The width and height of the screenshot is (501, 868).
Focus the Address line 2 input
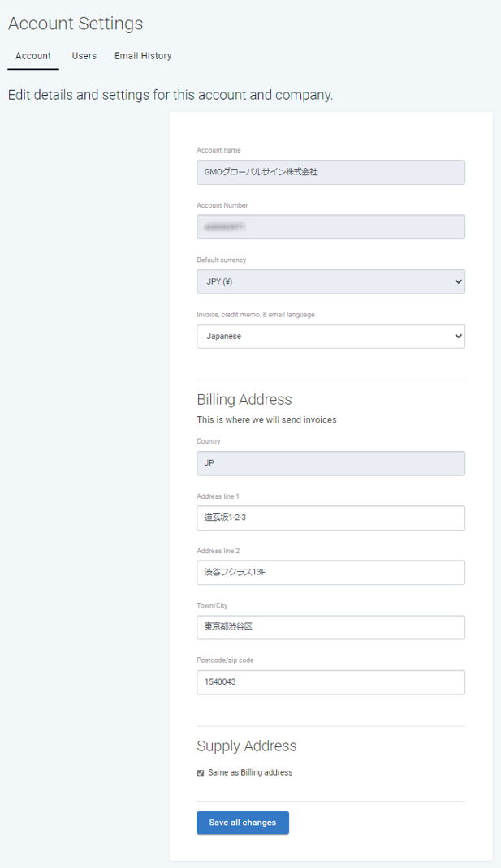(x=330, y=572)
